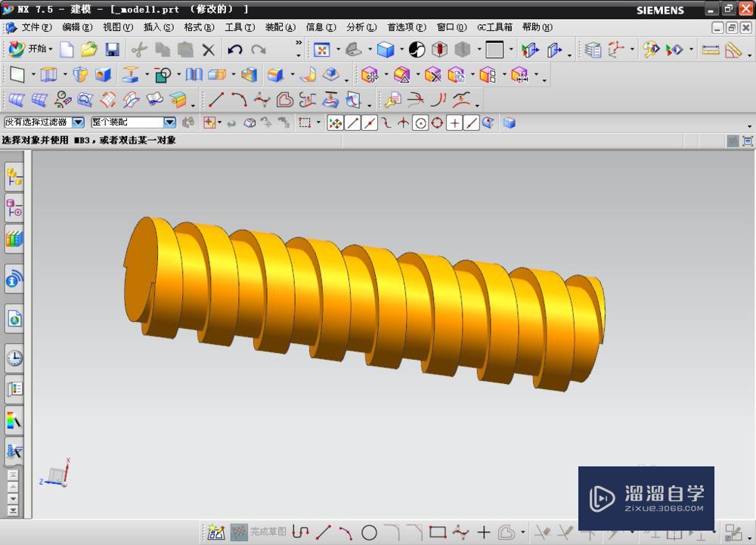Click the shaded blue cube rendering icon
Screen dimensions: 756x545
(386, 49)
